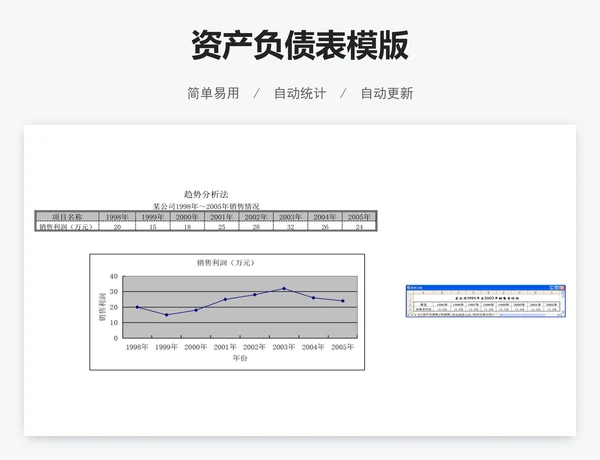Open the embedded Excel window thumbnail

pyautogui.click(x=486, y=301)
